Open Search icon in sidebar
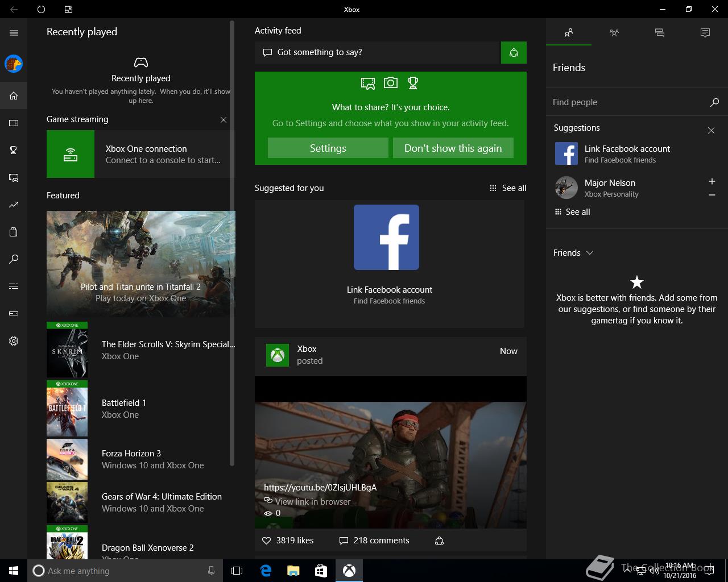The height and width of the screenshot is (582, 728). 14,259
